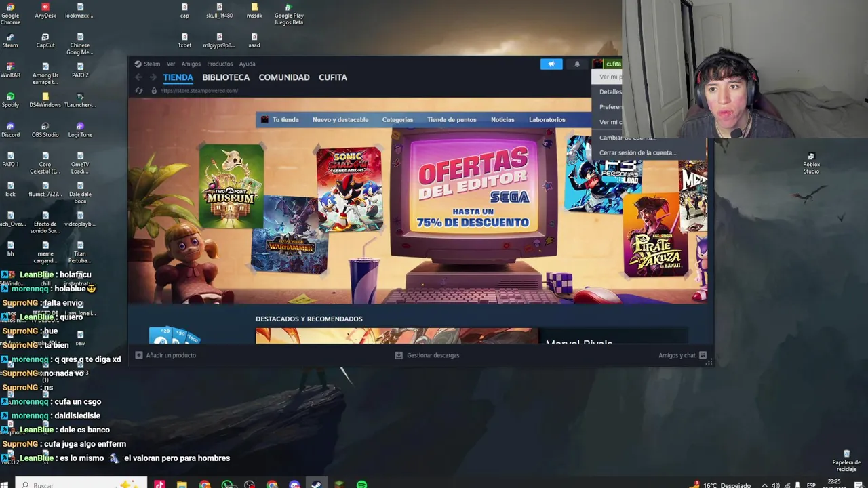Viewport: 868px width, 488px height.
Task: Click Steam back navigation arrow
Action: [x=139, y=77]
